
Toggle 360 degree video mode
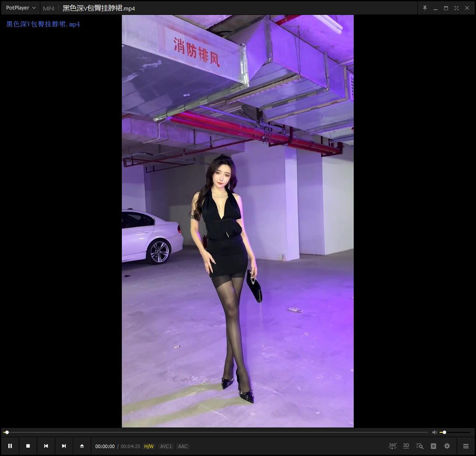[393, 446]
